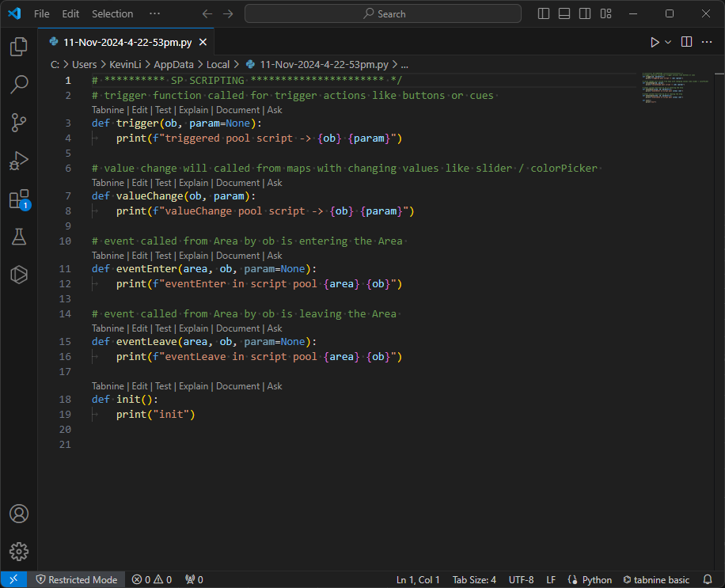Open the Accounts menu icon
This screenshot has width=725, height=588.
click(19, 514)
